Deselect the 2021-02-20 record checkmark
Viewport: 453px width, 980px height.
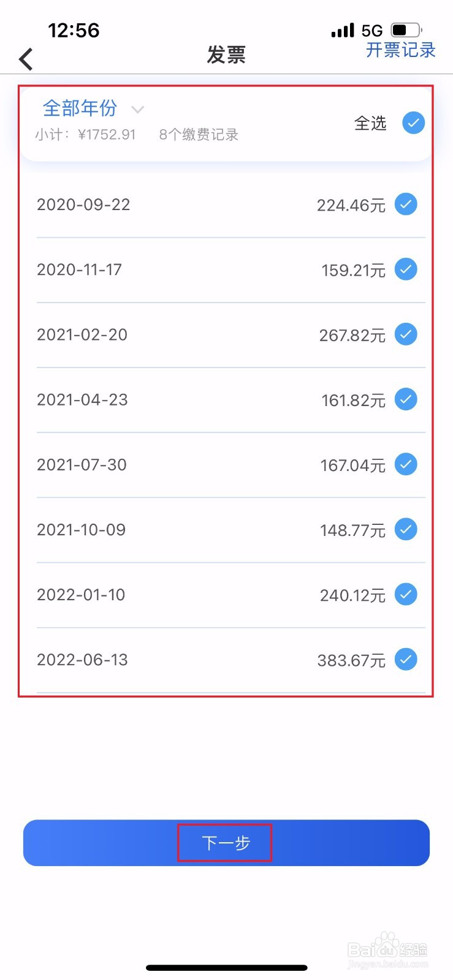tap(406, 334)
